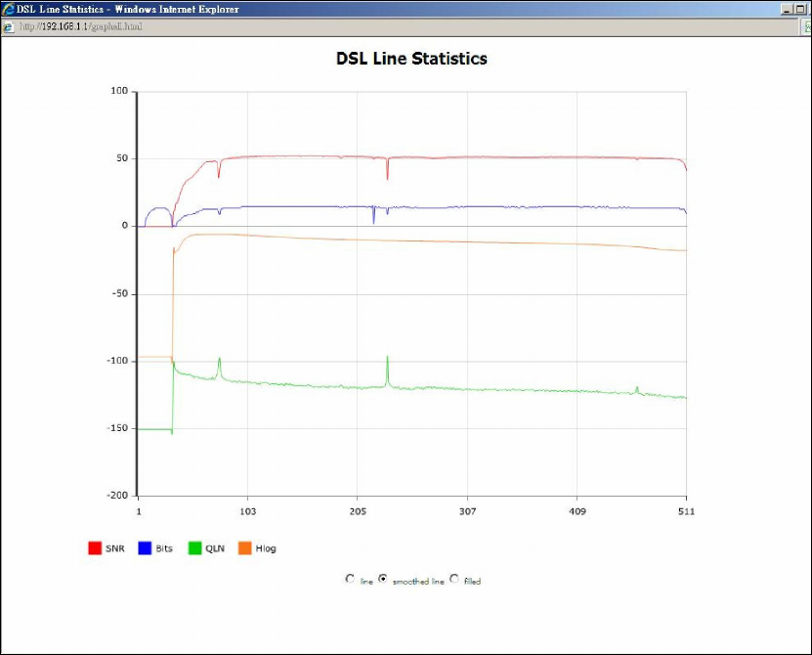812x655 pixels.
Task: Click the x-axis label 1
Action: pyautogui.click(x=139, y=512)
